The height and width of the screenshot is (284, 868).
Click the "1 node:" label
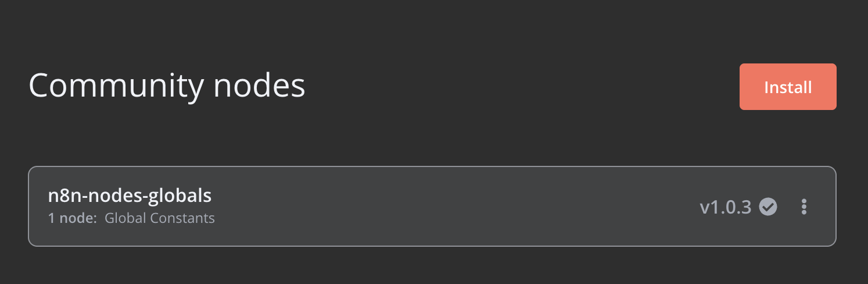click(73, 219)
